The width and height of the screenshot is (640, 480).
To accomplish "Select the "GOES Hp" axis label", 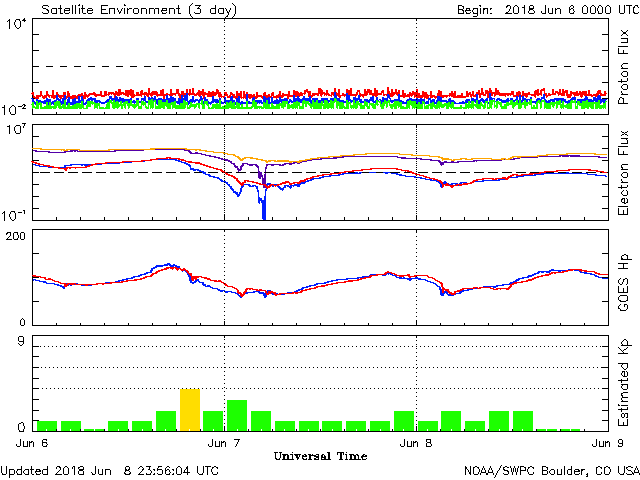I will (623, 283).
